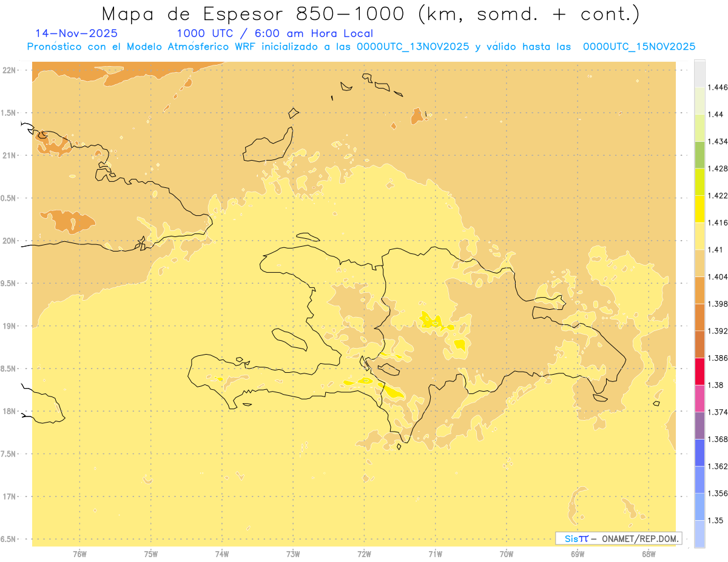Click the '76W' longitude label

(x=79, y=554)
